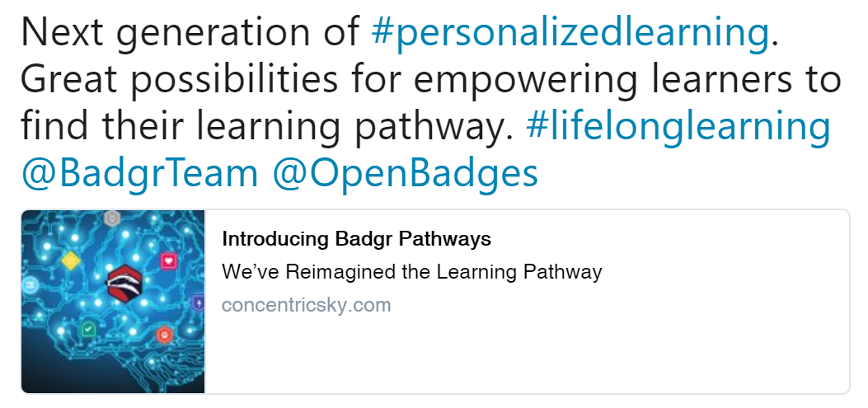The height and width of the screenshot is (408, 868).
Task: Click 'We've Reimagined the Learning Pathway' description
Action: 412,272
